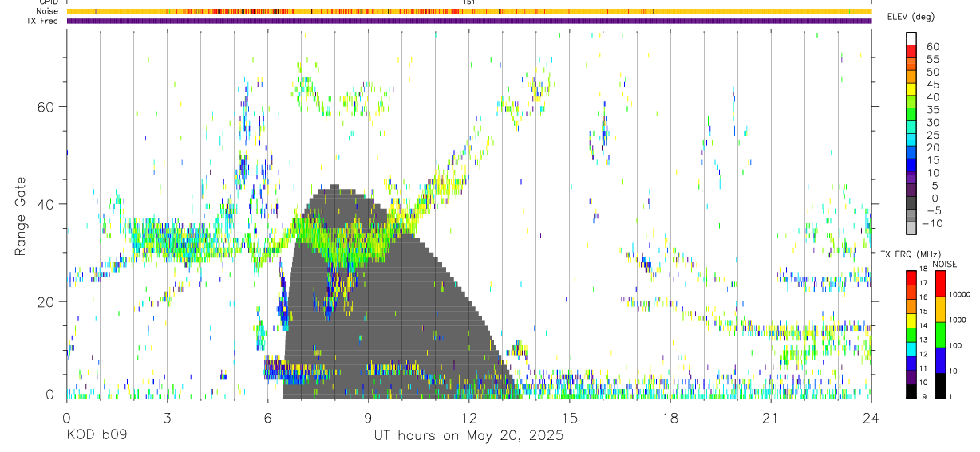Click the "1000" label on the NOISE colorbar
The height and width of the screenshot is (452, 980).
[957, 320]
